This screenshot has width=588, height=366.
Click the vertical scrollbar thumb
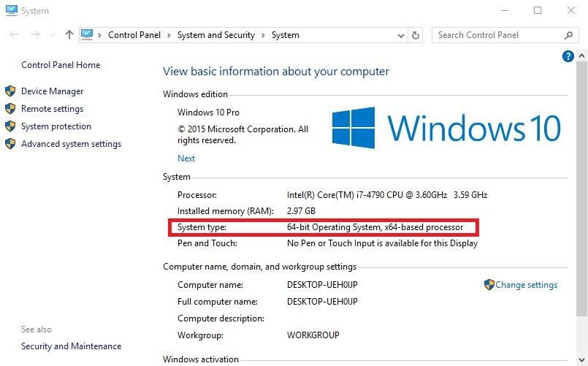[581, 188]
